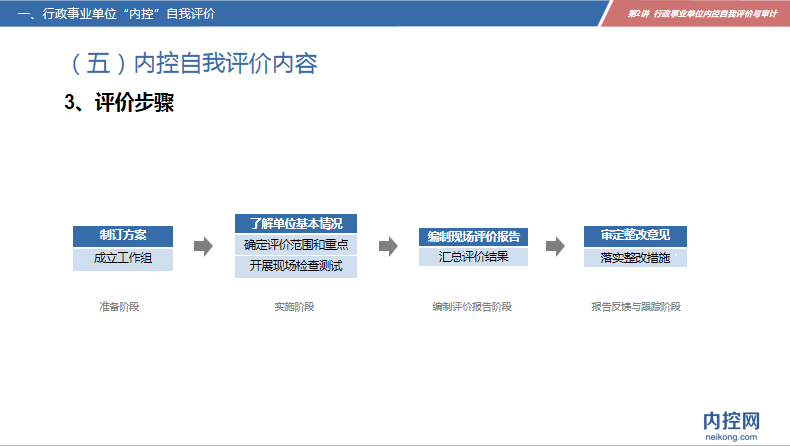Click the arrow pointing to 审定整改意见
Image resolution: width=790 pixels, height=446 pixels.
pyautogui.click(x=554, y=246)
